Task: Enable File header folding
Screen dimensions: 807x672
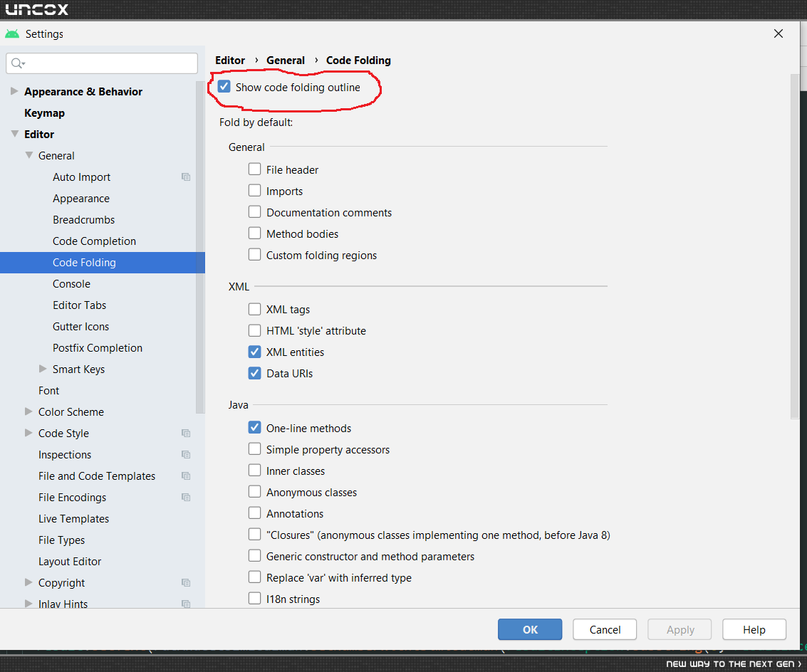Action: (x=254, y=169)
